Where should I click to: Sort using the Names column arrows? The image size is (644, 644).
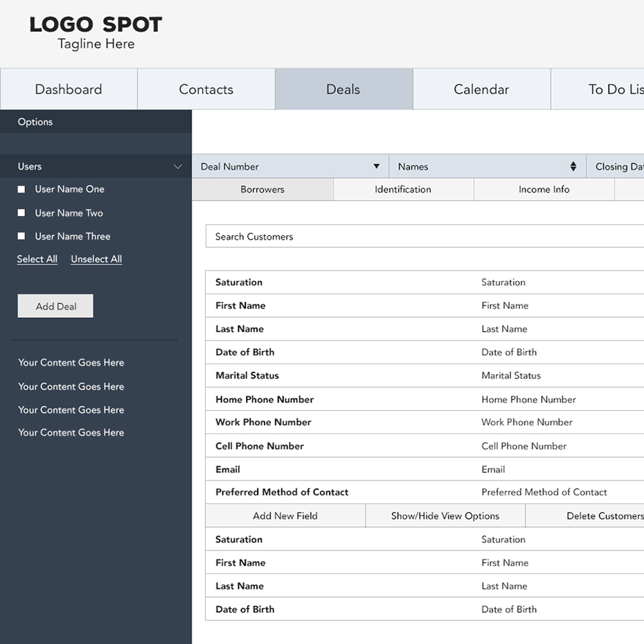pyautogui.click(x=573, y=166)
